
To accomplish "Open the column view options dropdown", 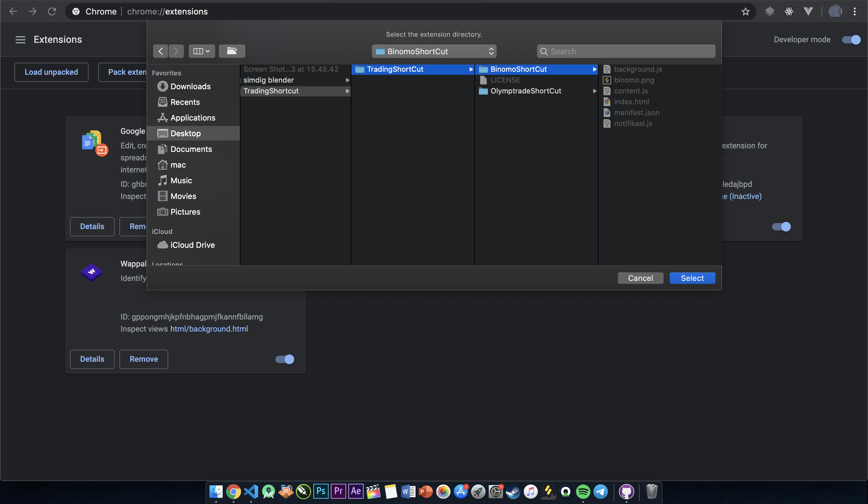I will 202,51.
